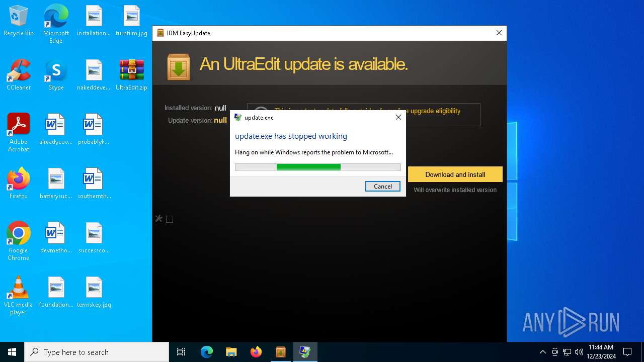
Task: Select turnfilm.jpg on the desktop
Action: 131,21
